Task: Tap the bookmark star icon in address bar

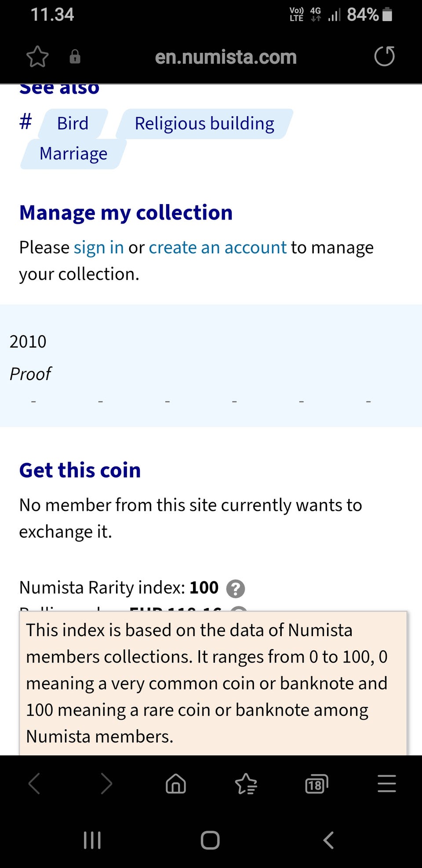Action: tap(37, 57)
